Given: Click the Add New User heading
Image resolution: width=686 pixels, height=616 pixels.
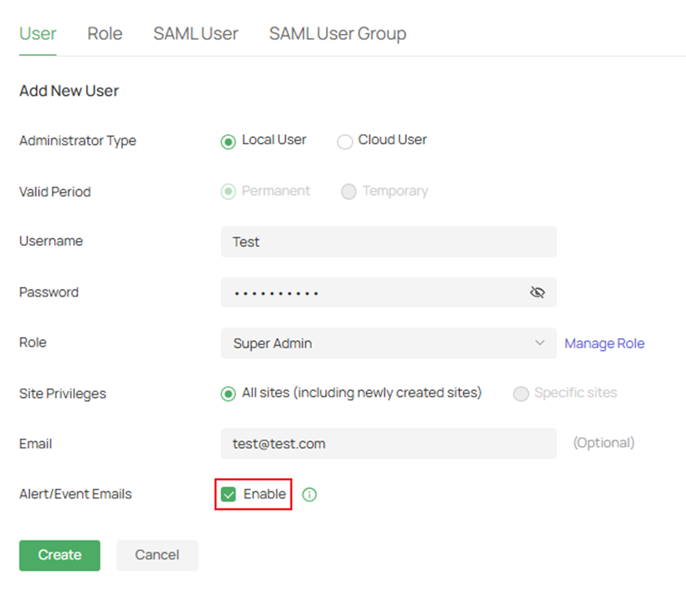Looking at the screenshot, I should pos(69,91).
